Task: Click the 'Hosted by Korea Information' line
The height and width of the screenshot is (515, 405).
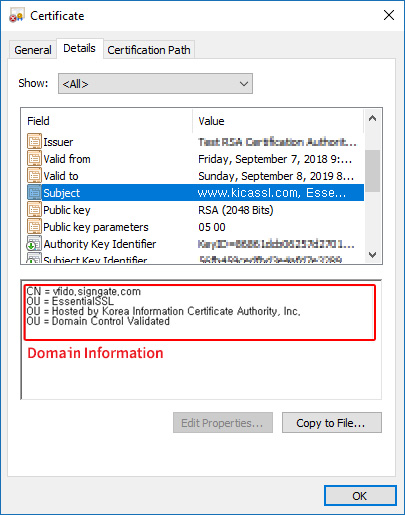Action: point(163,311)
